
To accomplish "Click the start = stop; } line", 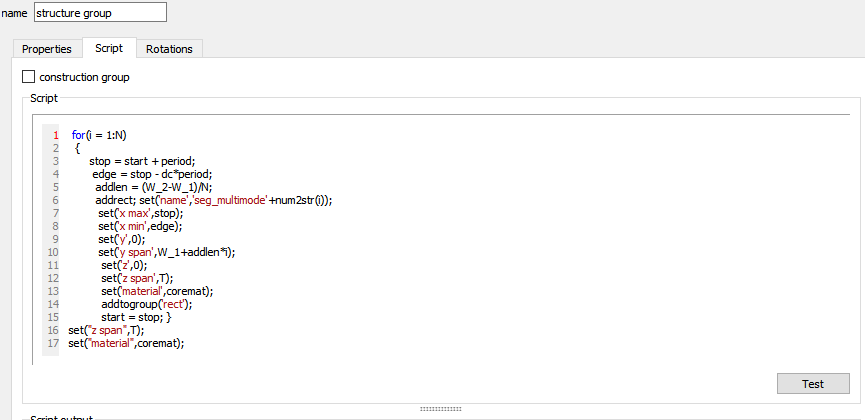I will coord(137,317).
